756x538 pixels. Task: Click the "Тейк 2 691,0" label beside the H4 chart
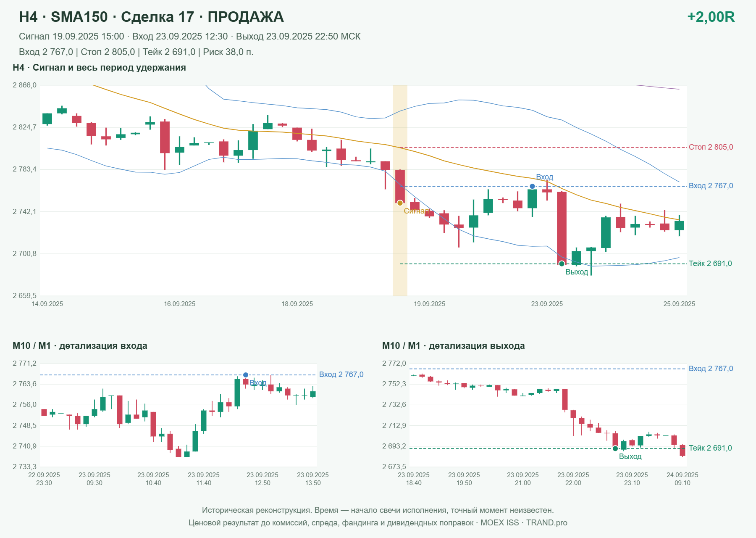tap(710, 264)
